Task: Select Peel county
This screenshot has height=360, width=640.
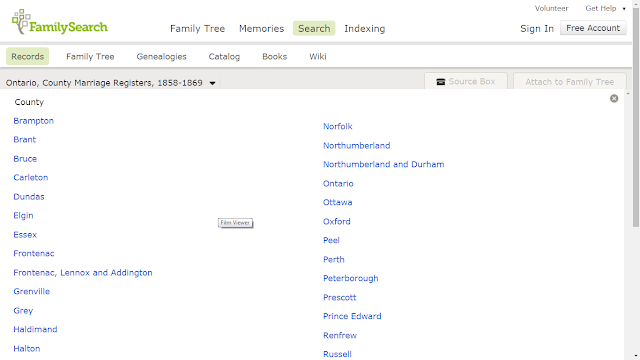Action: [x=331, y=240]
